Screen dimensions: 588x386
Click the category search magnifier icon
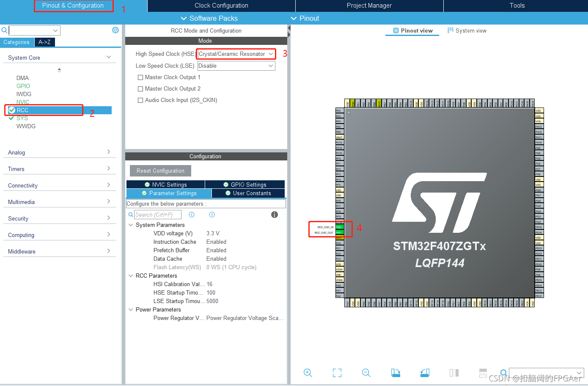pyautogui.click(x=4, y=30)
